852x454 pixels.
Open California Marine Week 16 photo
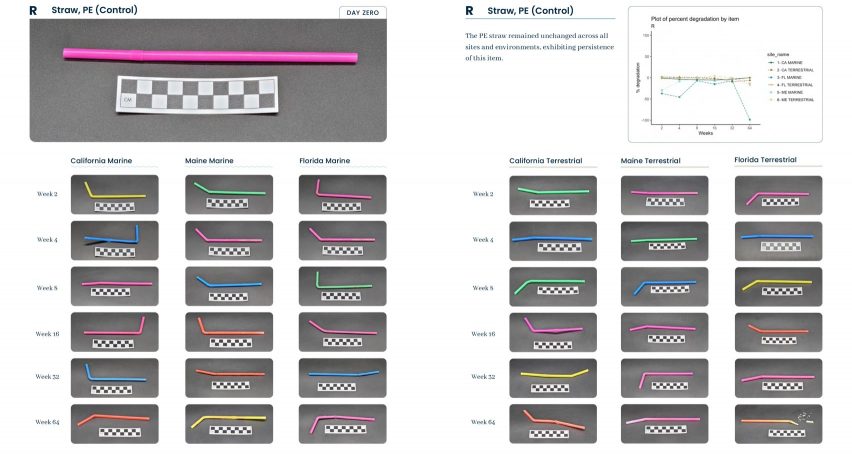[115, 332]
